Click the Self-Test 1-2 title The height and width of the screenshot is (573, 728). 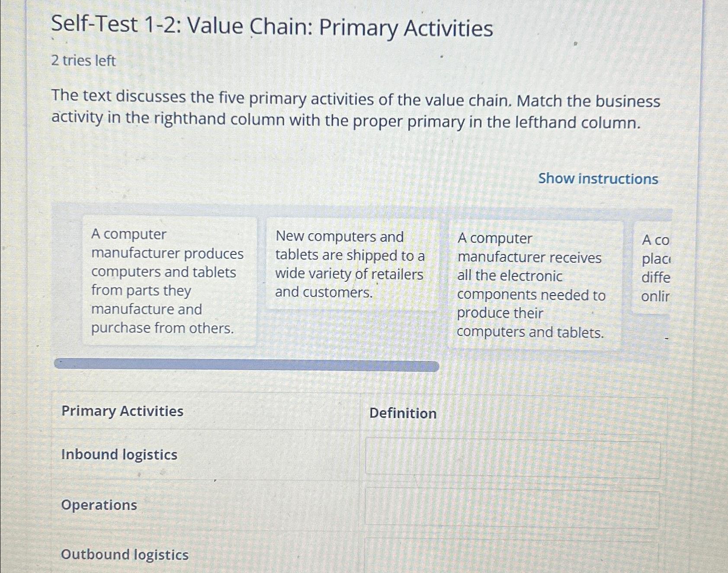[271, 27]
